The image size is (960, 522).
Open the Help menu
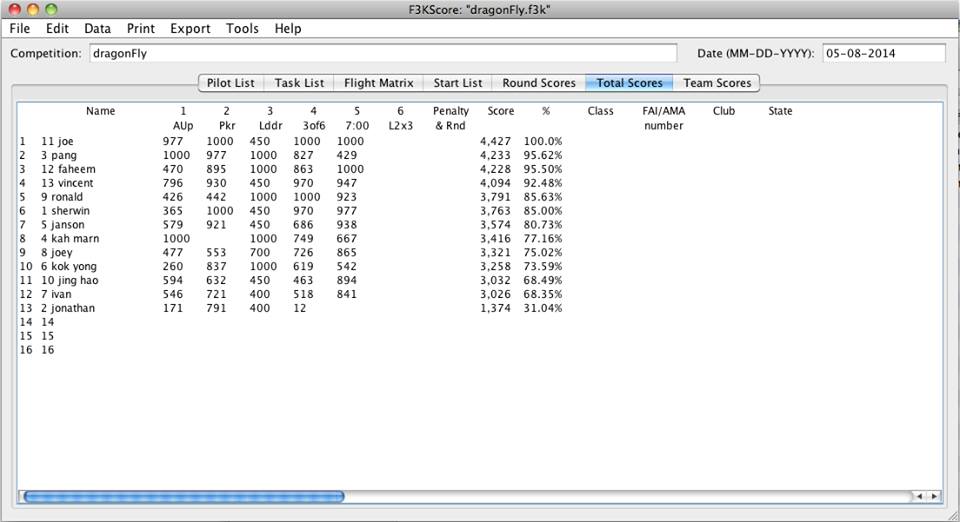288,29
